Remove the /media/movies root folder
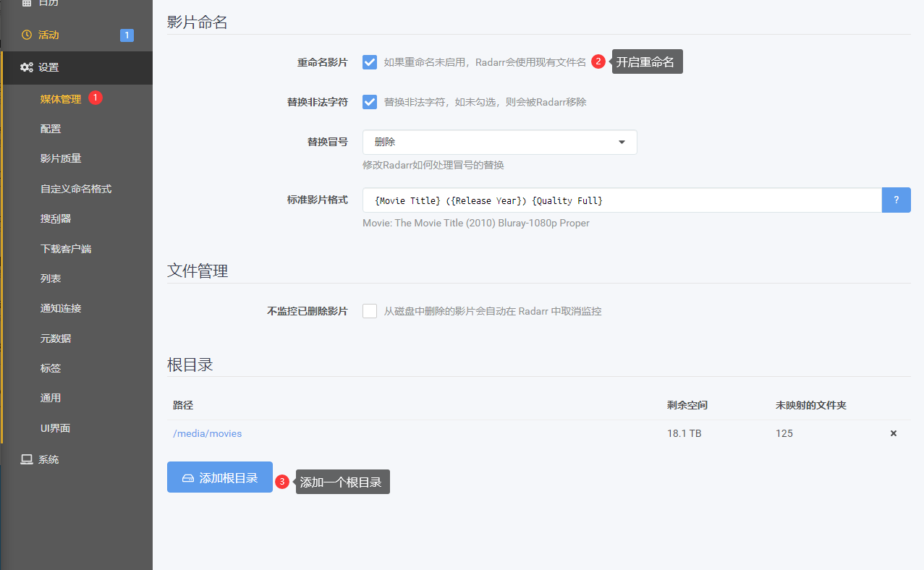Screen dimensions: 924x570 pyautogui.click(x=894, y=433)
